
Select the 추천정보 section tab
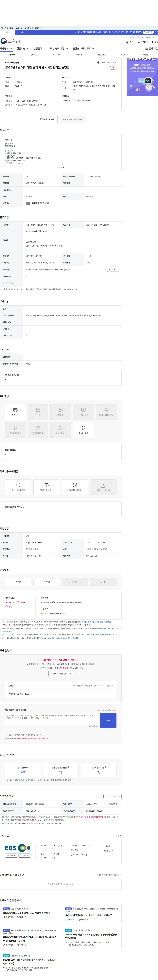pos(147,55)
